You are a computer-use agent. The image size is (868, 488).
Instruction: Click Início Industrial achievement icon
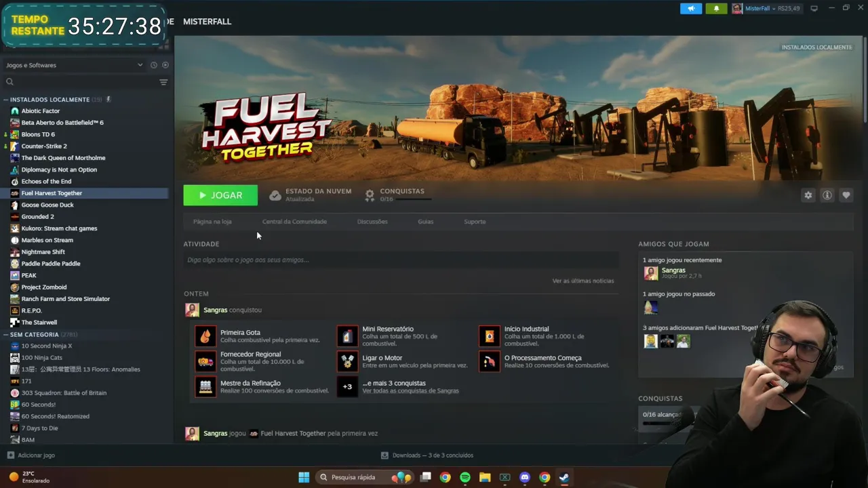click(489, 336)
